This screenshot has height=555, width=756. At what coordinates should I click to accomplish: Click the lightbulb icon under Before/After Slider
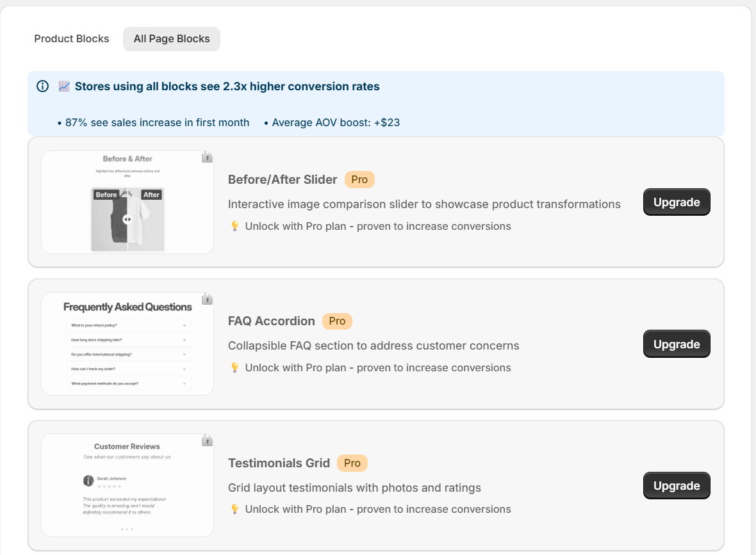click(x=234, y=226)
